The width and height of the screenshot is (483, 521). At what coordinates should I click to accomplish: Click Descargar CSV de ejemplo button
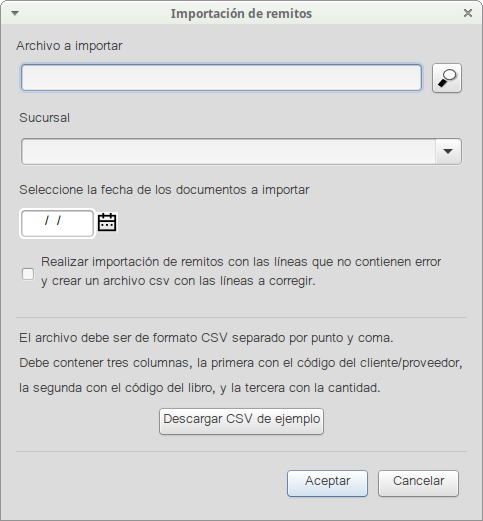[x=241, y=421]
